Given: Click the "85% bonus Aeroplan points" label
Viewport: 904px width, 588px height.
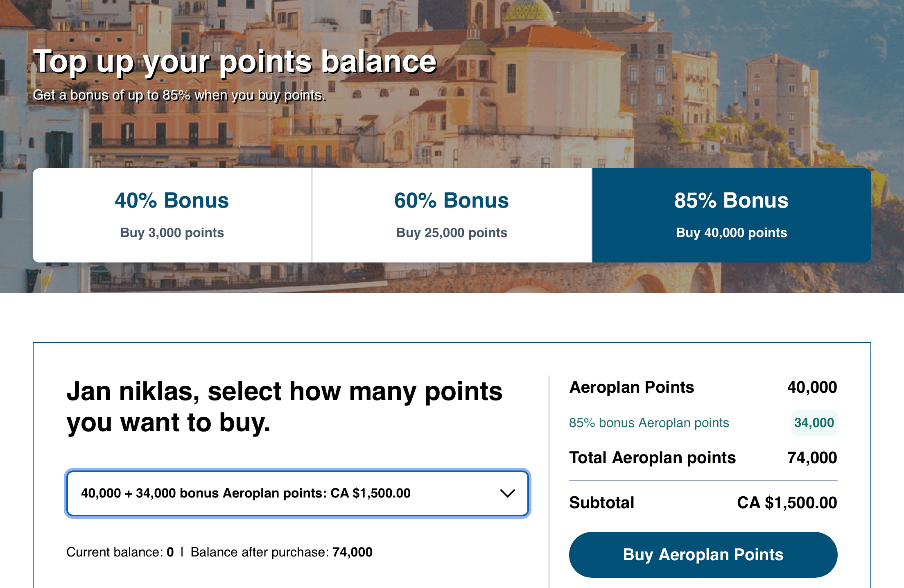Looking at the screenshot, I should tap(649, 423).
